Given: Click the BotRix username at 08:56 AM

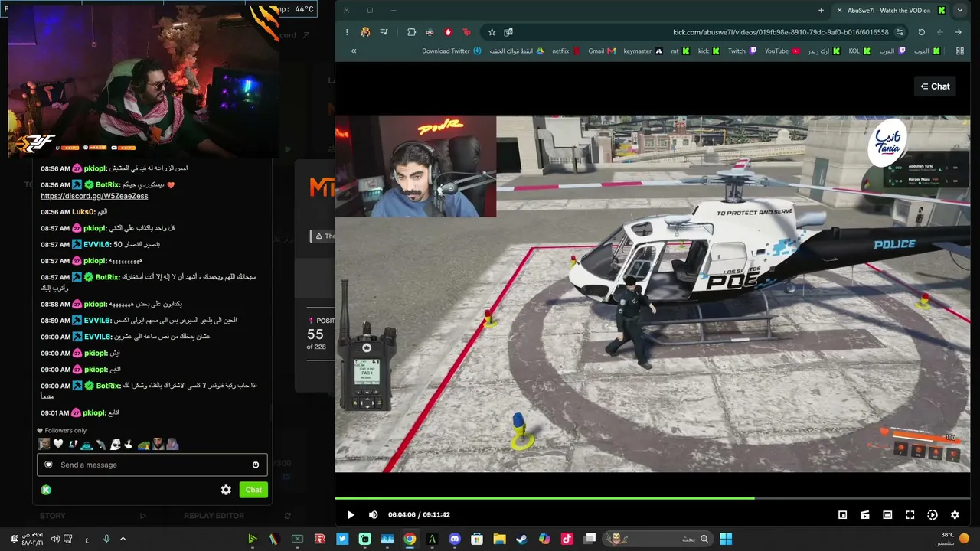Looking at the screenshot, I should pos(108,184).
